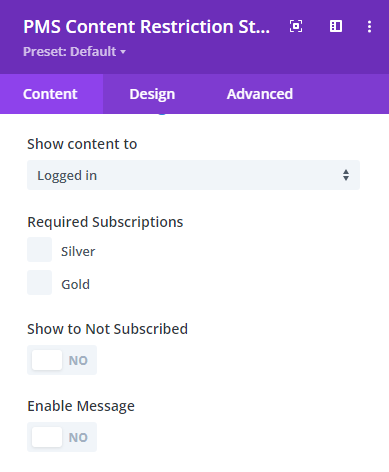Click the Silver label text
The width and height of the screenshot is (389, 472).
(78, 252)
